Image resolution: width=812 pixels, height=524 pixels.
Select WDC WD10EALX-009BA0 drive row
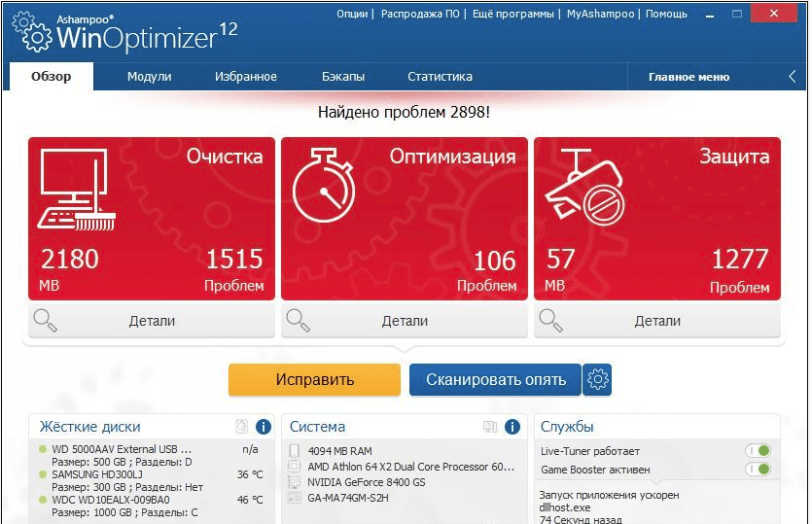tap(151, 506)
